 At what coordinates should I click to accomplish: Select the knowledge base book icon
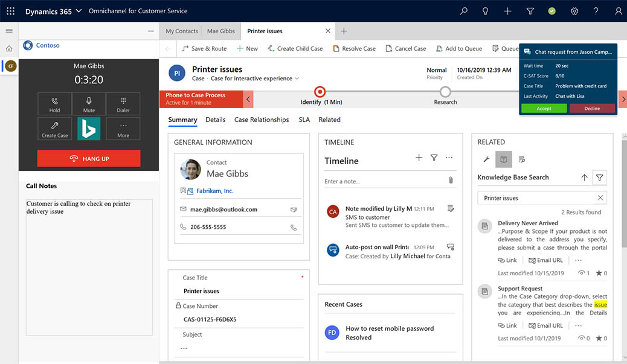click(503, 159)
